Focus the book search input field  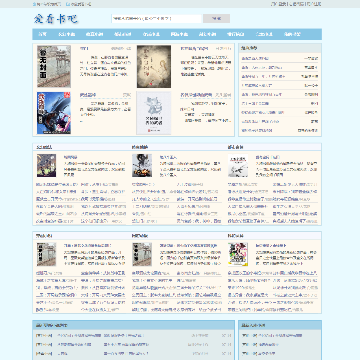tap(157, 19)
